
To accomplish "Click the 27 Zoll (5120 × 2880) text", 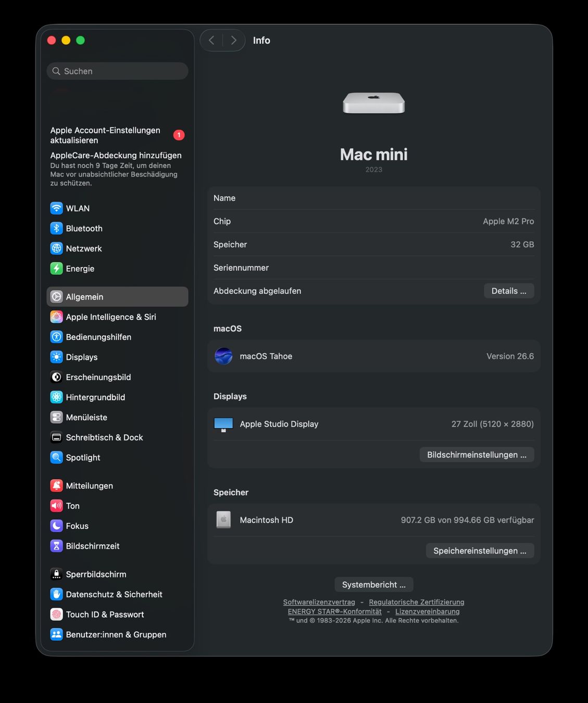I will (493, 424).
